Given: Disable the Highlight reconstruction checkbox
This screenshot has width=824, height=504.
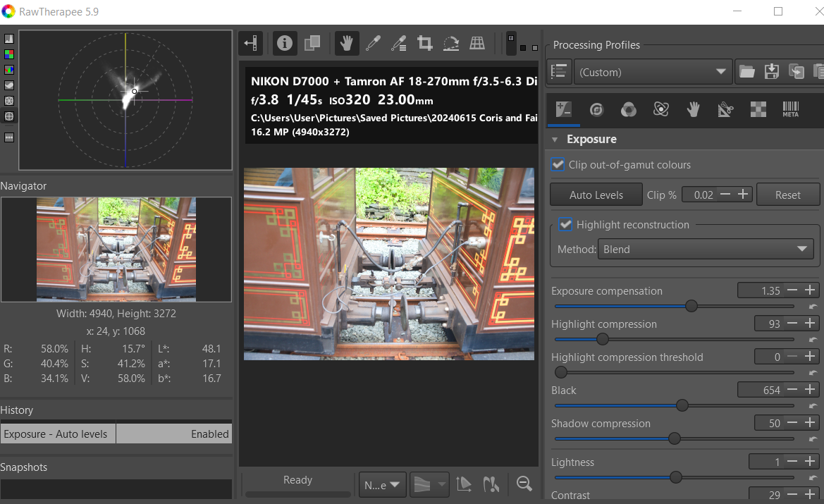Looking at the screenshot, I should [x=565, y=224].
